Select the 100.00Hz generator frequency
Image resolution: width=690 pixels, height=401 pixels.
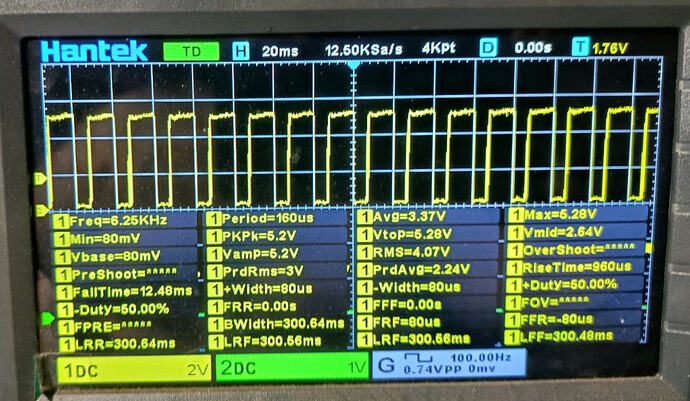(481, 357)
